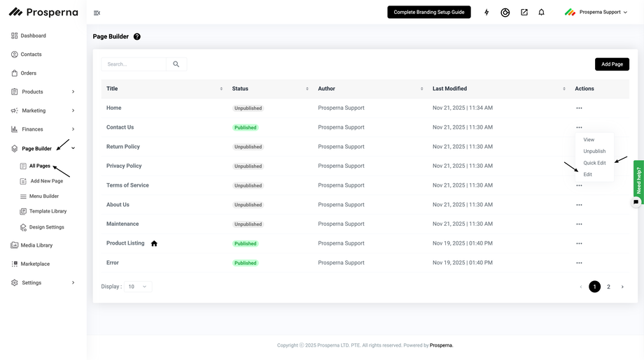This screenshot has height=360, width=644.
Task: Open Complete Branding Setup Guide
Action: click(428, 13)
